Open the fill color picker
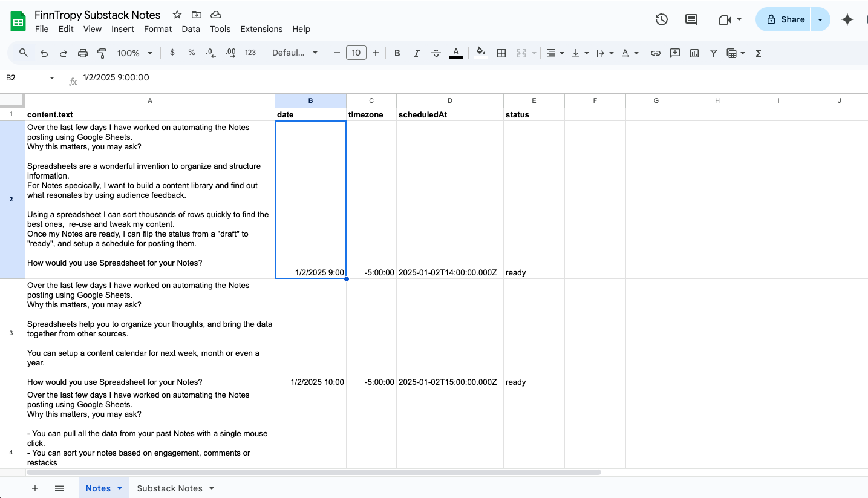This screenshot has height=498, width=868. pyautogui.click(x=481, y=53)
